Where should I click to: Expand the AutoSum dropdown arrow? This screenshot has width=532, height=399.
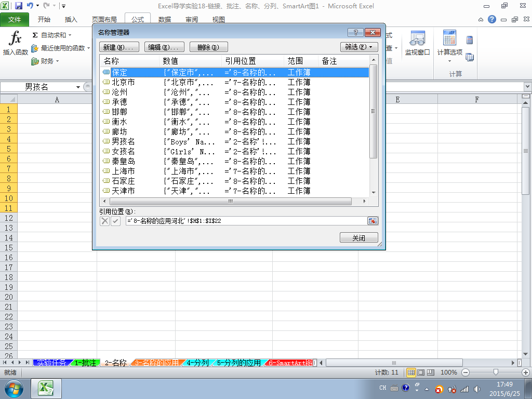pyautogui.click(x=70, y=35)
